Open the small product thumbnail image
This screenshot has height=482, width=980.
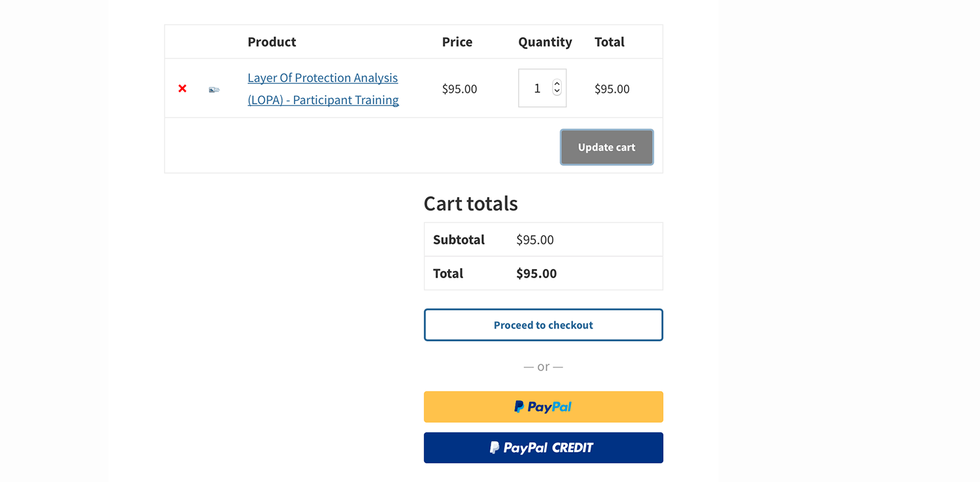214,89
